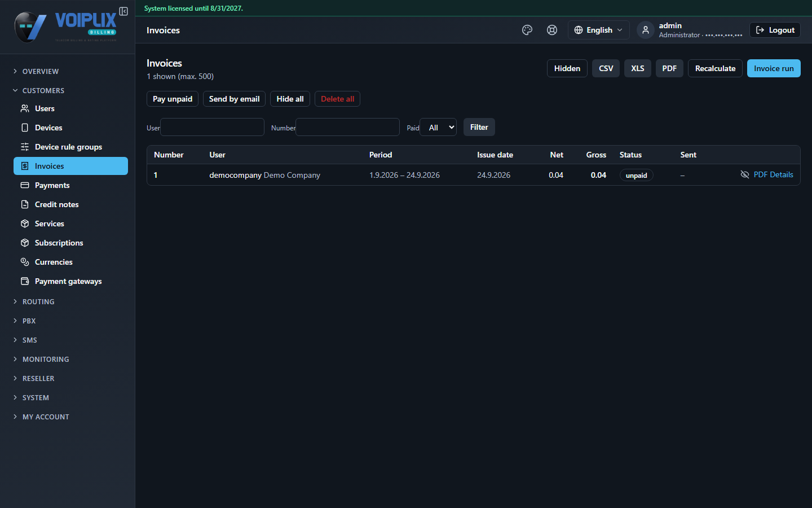Open Payments in the sidebar
Image resolution: width=812 pixels, height=508 pixels.
[x=70, y=185]
